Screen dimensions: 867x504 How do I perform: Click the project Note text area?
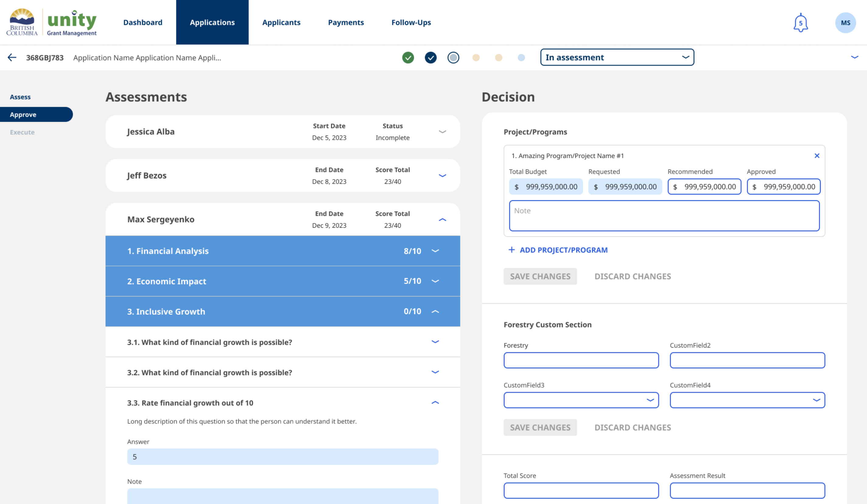[664, 216]
